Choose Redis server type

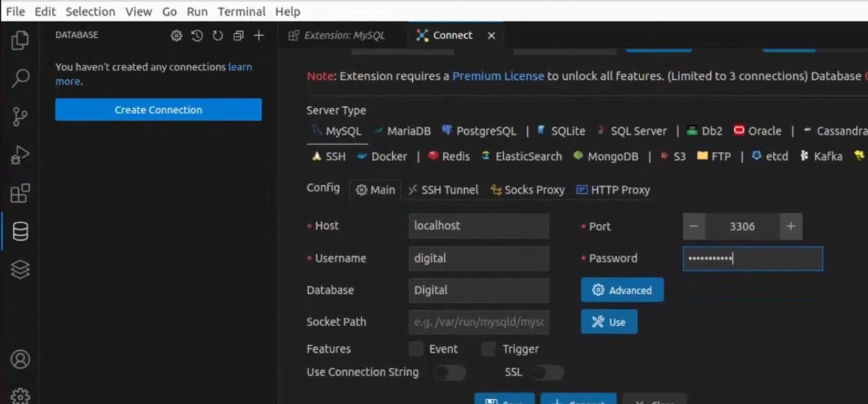click(x=449, y=156)
